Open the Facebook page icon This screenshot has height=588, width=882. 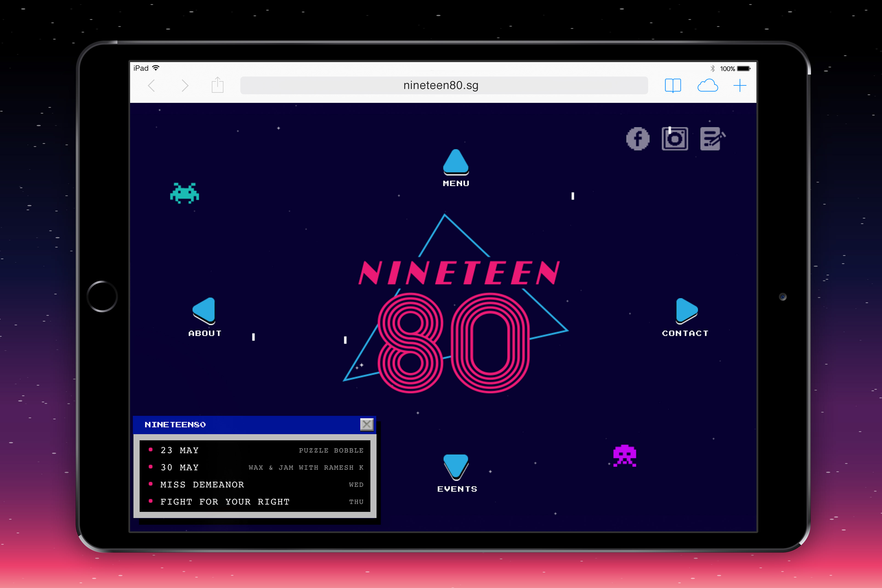pos(638,139)
